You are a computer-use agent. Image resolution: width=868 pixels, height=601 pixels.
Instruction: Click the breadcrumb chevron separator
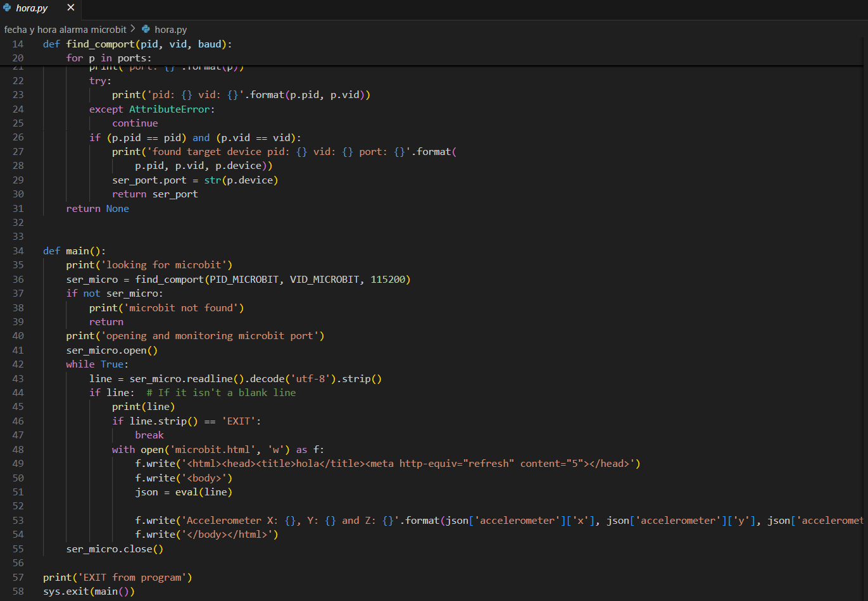(x=133, y=29)
